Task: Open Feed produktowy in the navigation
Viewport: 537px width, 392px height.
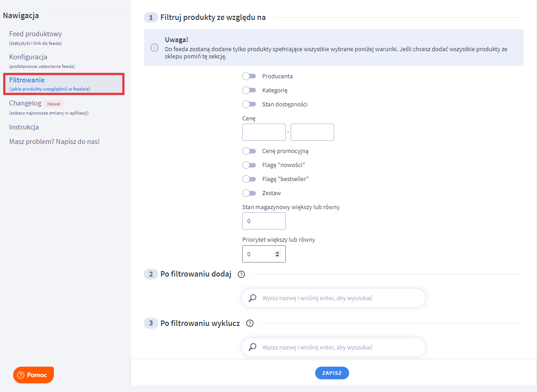Action: pyautogui.click(x=35, y=34)
